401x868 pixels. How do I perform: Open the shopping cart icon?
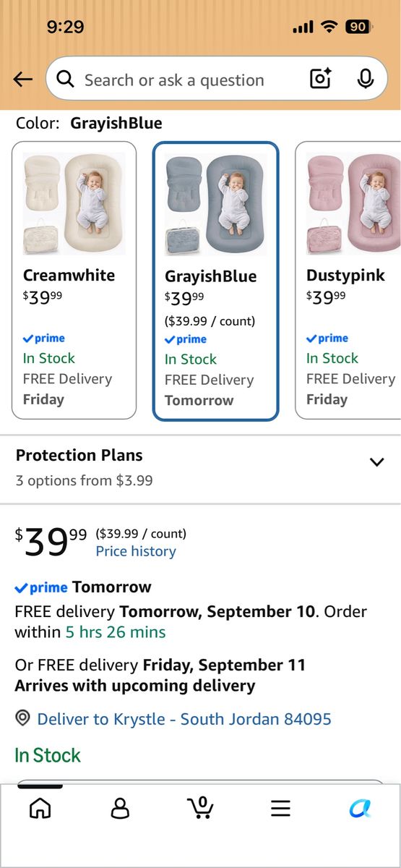[x=200, y=807]
